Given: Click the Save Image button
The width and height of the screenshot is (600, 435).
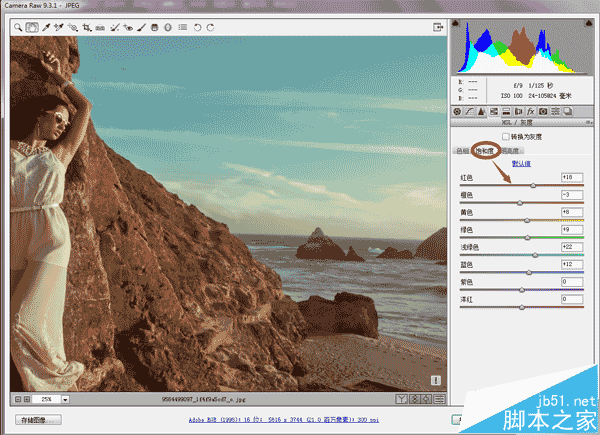Looking at the screenshot, I should (38, 420).
